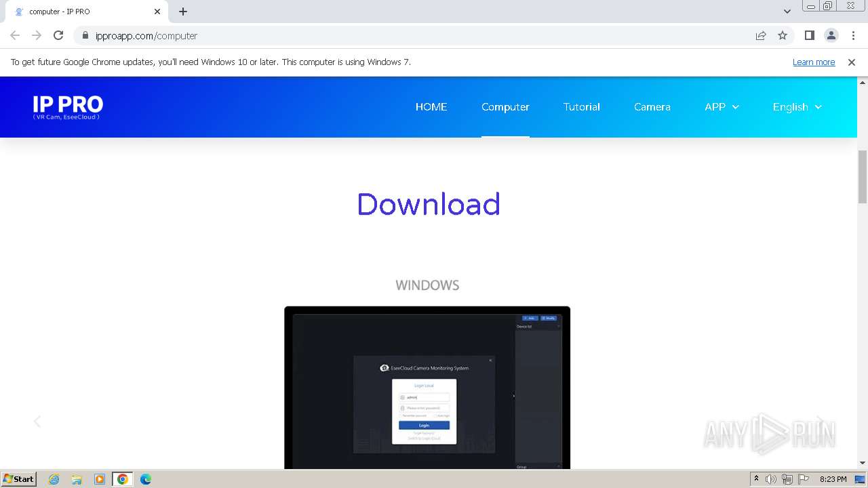This screenshot has width=868, height=488.
Task: Click the volume speaker tray icon
Action: pos(771,479)
